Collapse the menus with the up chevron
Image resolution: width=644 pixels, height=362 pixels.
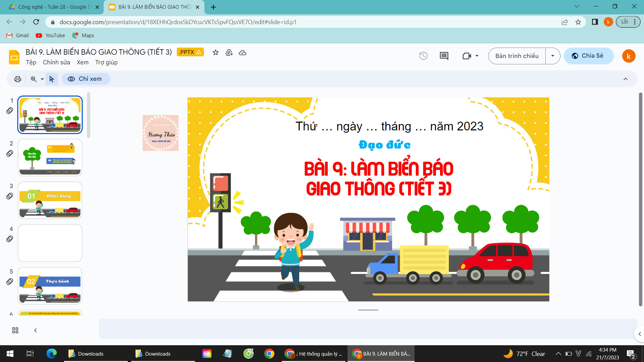[x=626, y=79]
